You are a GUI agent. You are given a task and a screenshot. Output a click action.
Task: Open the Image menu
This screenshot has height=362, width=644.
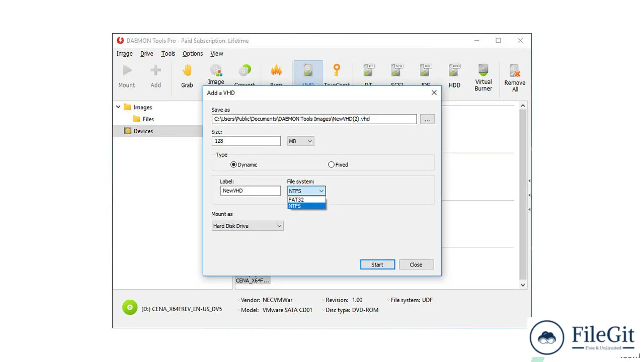[x=124, y=53]
